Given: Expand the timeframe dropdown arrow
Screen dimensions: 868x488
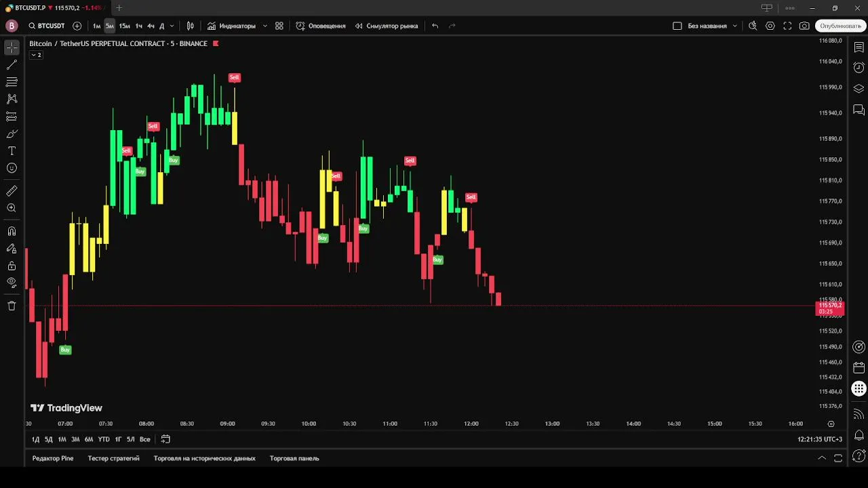Looking at the screenshot, I should pyautogui.click(x=172, y=26).
